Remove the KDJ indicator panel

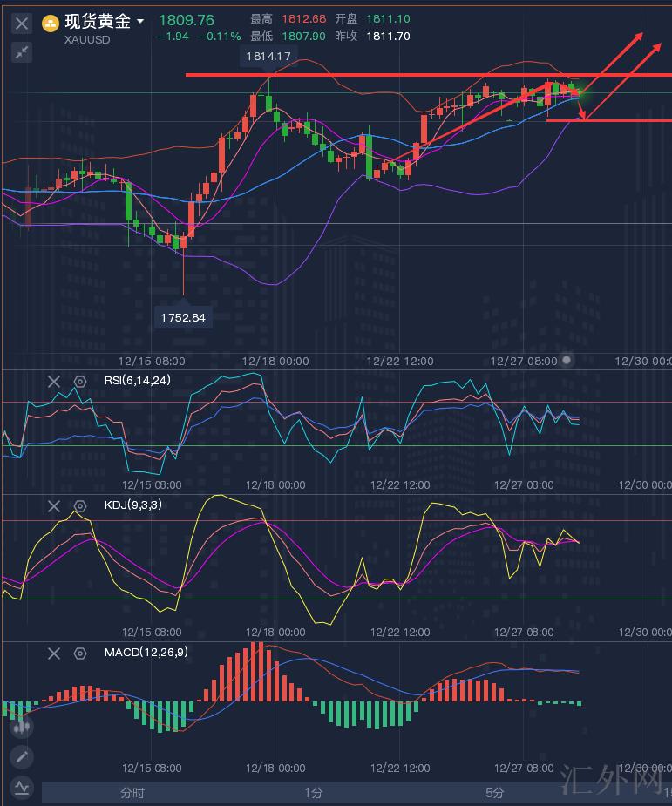point(54,505)
